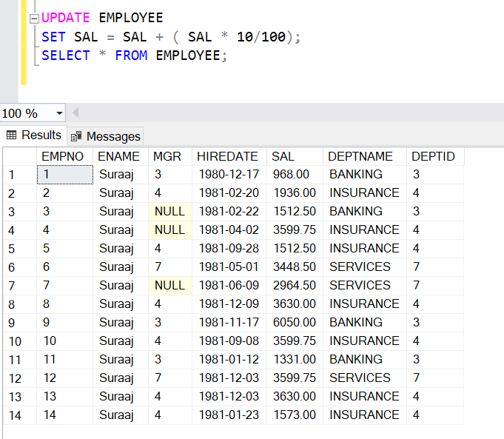The height and width of the screenshot is (439, 504).
Task: Select the EMPNO column header
Action: (64, 156)
